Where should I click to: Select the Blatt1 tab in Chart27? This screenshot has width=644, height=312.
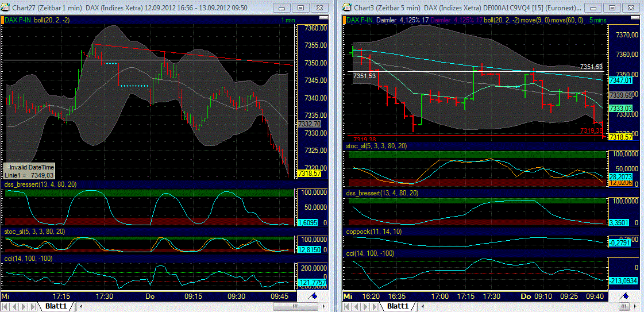(x=56, y=306)
